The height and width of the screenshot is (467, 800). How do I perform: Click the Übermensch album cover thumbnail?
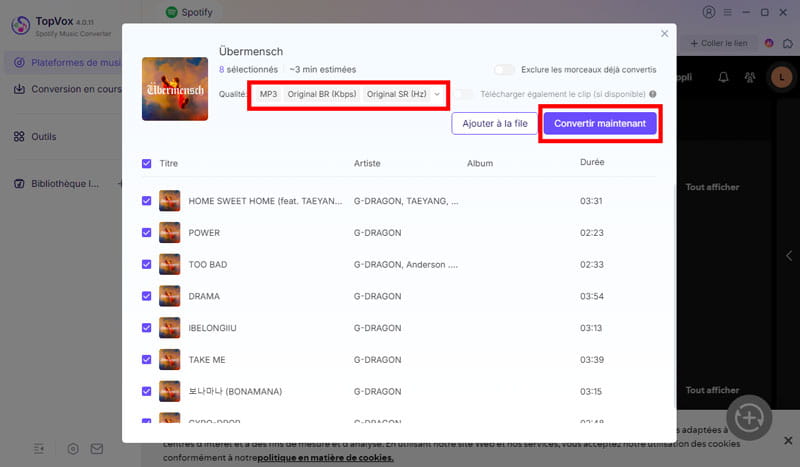[175, 89]
